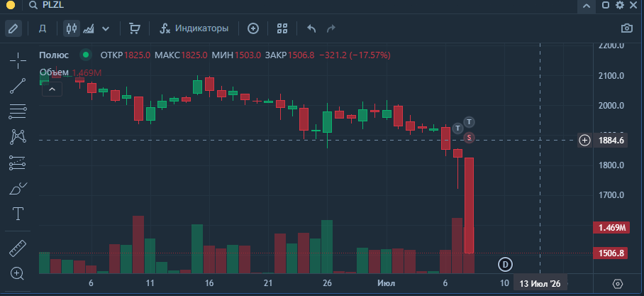Image resolution: width=644 pixels, height=296 pixels.
Task: Collapse the panel with top chevron
Action: coord(587,6)
